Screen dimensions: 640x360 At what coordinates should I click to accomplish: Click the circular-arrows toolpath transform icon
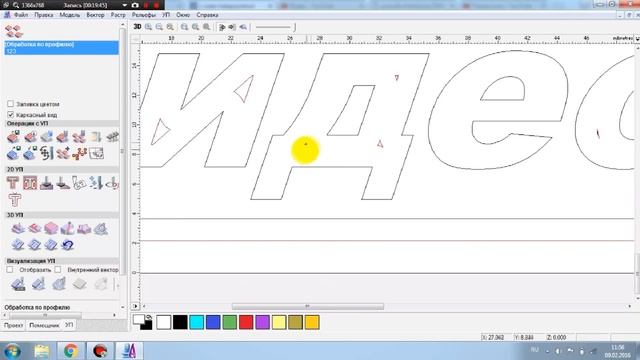point(46,153)
